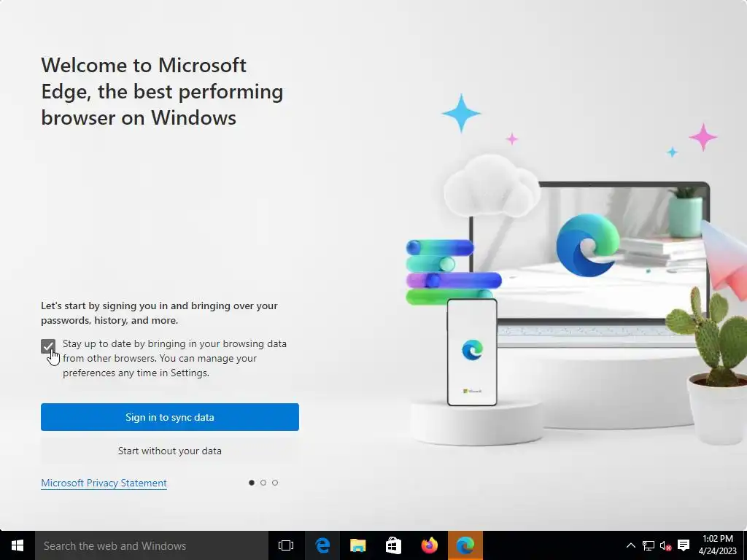The width and height of the screenshot is (747, 560).
Task: Open the Action Center notifications icon
Action: [684, 545]
